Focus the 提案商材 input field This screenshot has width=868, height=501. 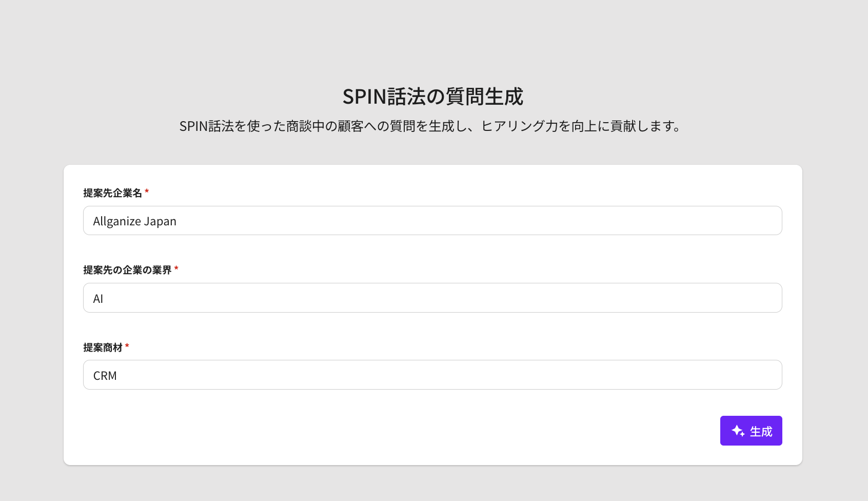pyautogui.click(x=432, y=375)
